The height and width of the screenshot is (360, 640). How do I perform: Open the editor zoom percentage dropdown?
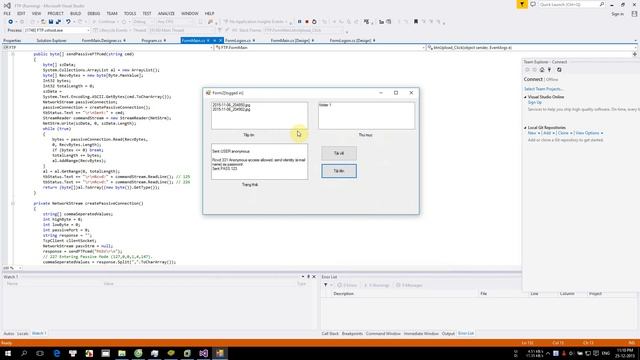click(x=12, y=268)
